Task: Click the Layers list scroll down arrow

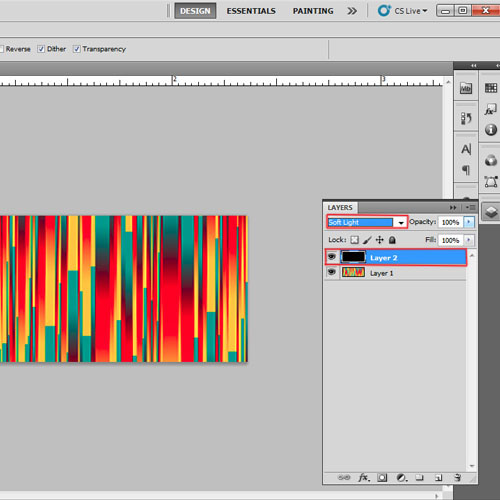Action: pos(472,466)
